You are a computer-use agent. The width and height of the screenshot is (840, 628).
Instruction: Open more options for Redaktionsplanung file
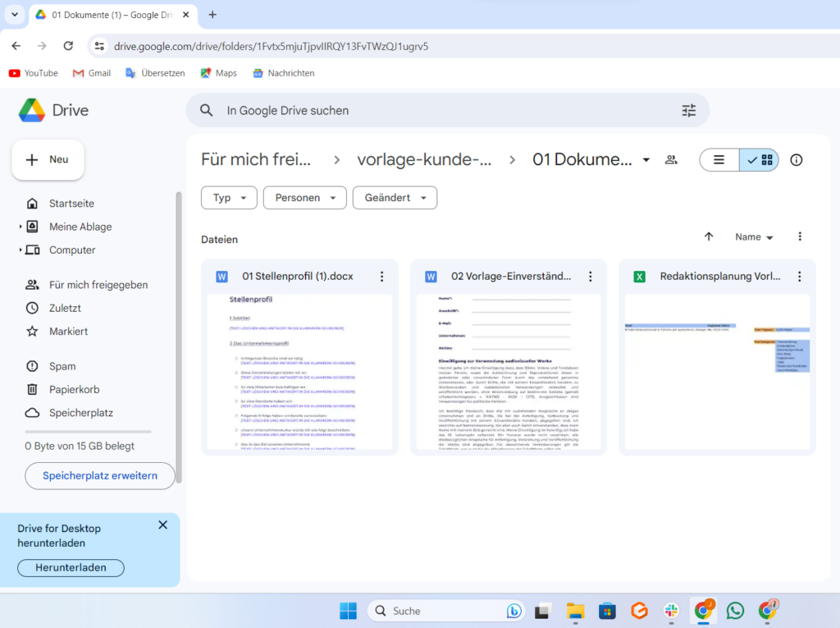click(800, 277)
